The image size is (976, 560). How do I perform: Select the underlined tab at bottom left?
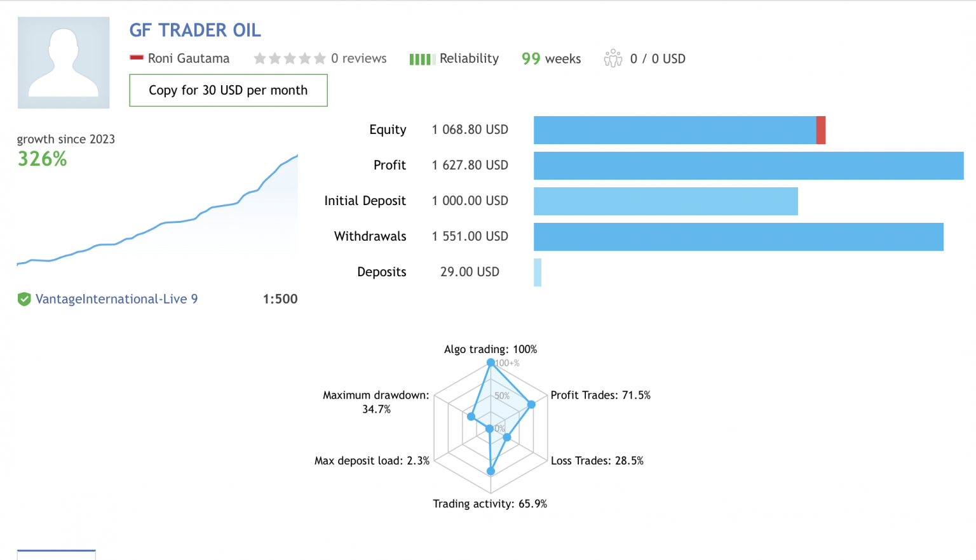click(57, 554)
